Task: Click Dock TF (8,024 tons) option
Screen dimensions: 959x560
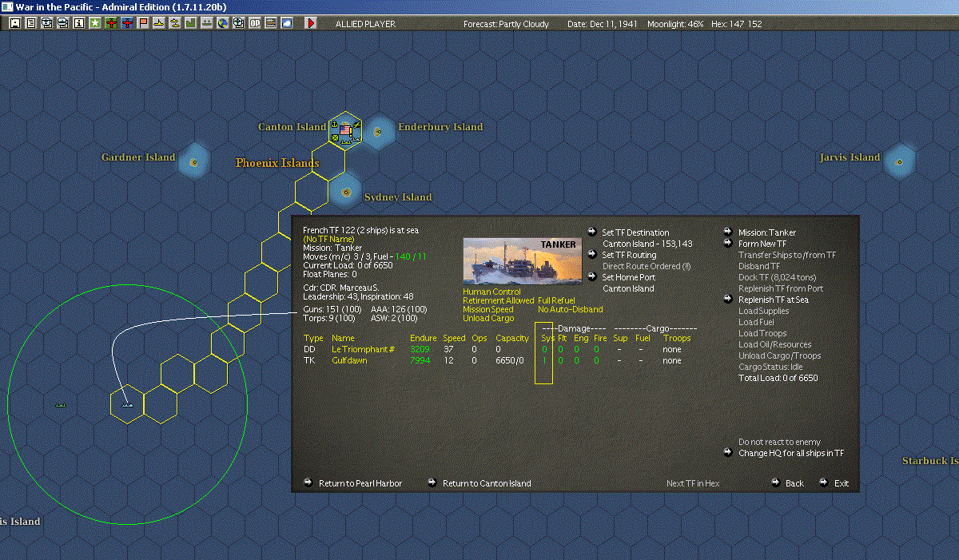Action: tap(777, 277)
